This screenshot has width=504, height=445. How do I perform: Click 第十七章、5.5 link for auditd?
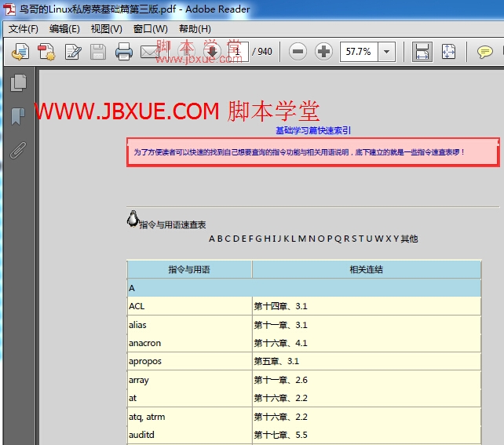[x=280, y=435]
